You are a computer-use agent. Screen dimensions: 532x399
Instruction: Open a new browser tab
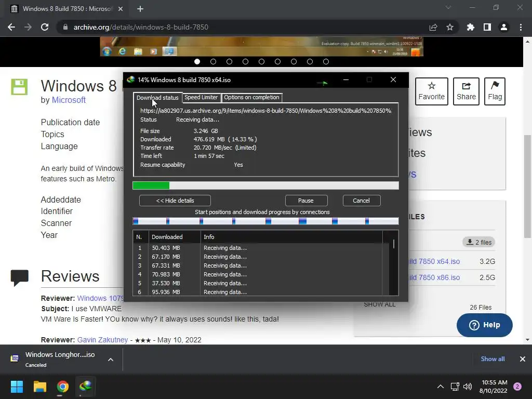pyautogui.click(x=140, y=9)
